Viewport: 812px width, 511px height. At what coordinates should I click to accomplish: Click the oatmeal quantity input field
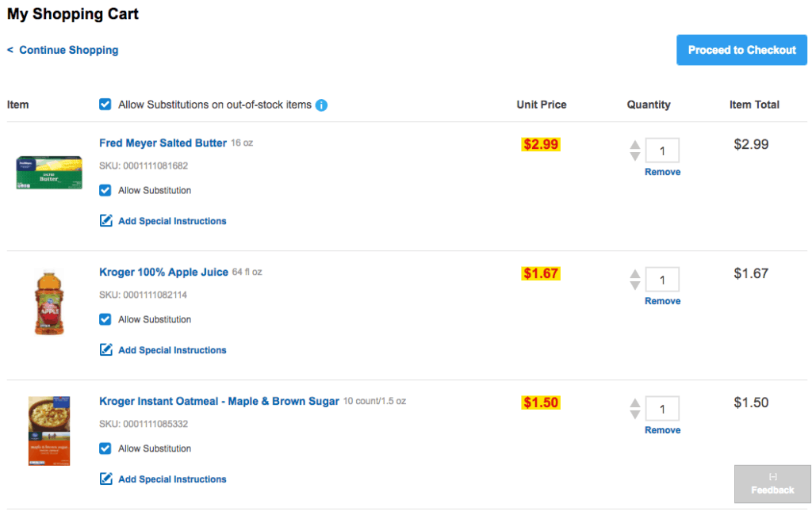662,409
